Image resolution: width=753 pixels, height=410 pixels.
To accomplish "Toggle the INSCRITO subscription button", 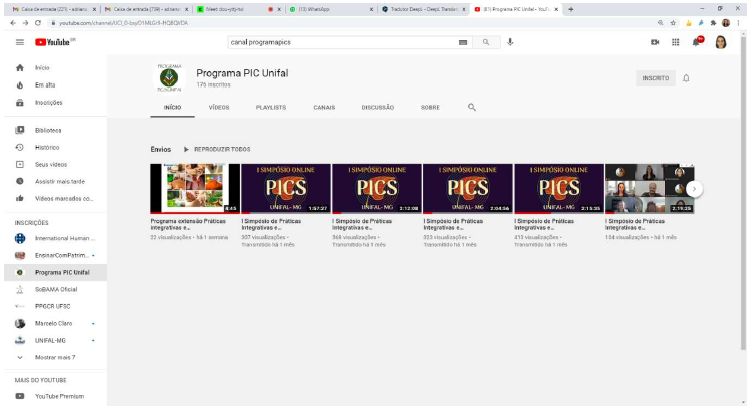I will coord(655,78).
